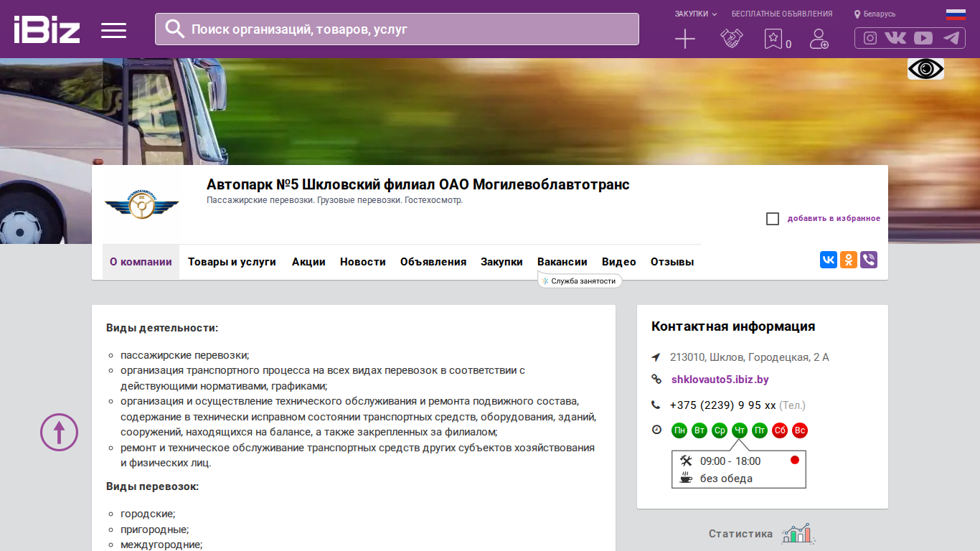Open the Telegram header icon
980x551 pixels.
(951, 38)
